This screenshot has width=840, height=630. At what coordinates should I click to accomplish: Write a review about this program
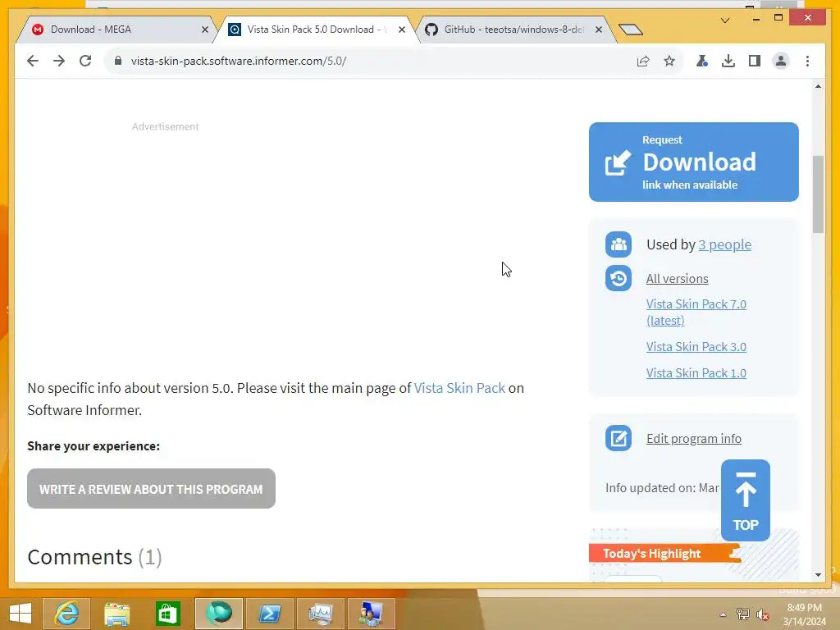[x=151, y=489]
